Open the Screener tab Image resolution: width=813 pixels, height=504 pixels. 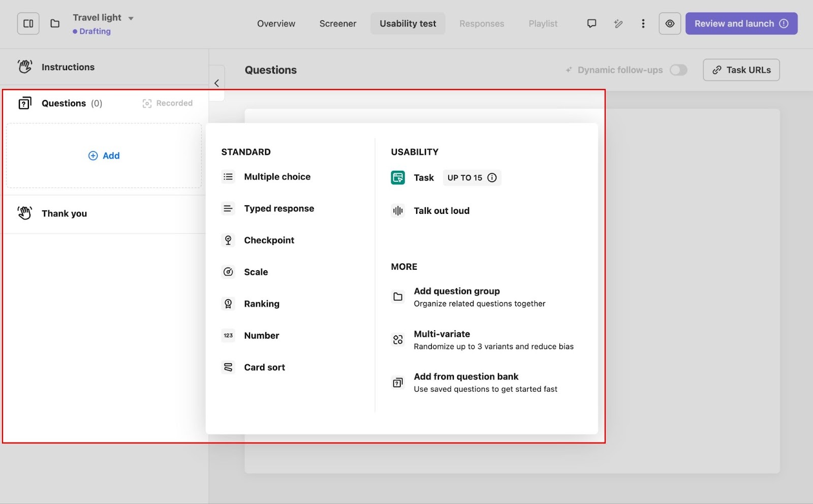pos(337,24)
